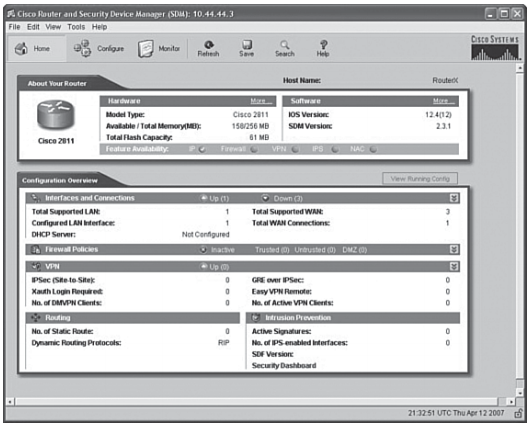Click the Model Type Cisco 2811 value

pyautogui.click(x=251, y=115)
